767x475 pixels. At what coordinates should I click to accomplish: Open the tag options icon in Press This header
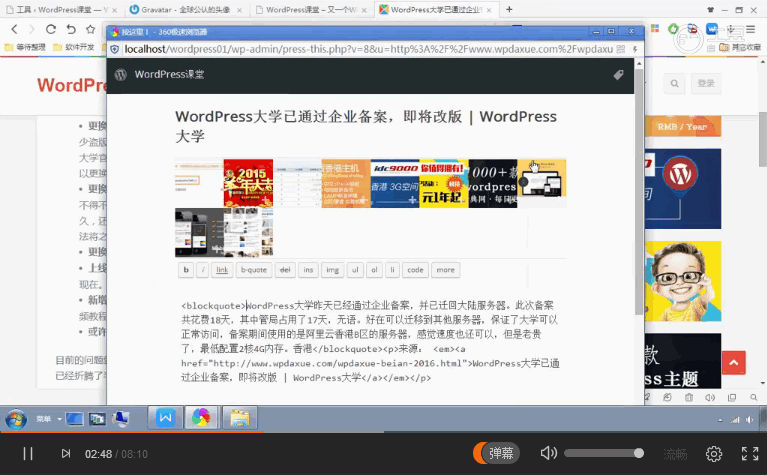[618, 75]
